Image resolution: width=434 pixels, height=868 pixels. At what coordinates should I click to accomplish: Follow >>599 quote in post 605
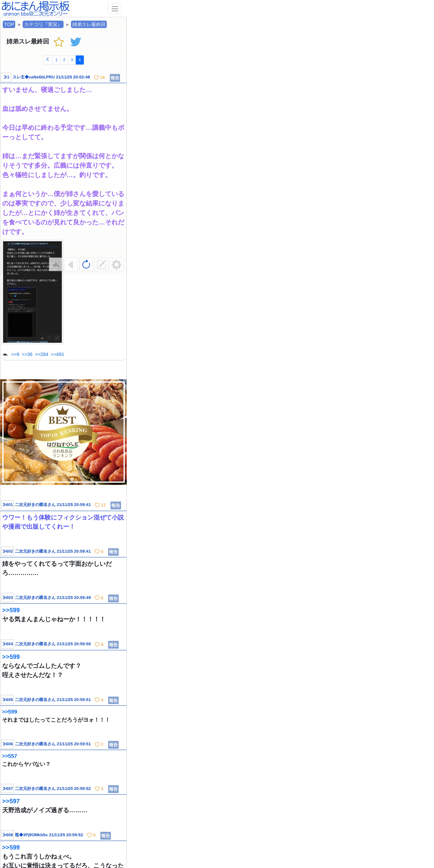tap(9, 712)
